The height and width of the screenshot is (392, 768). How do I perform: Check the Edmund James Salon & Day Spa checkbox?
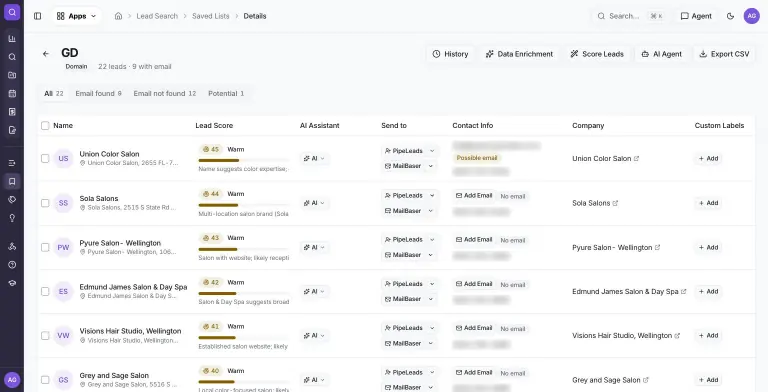point(45,292)
